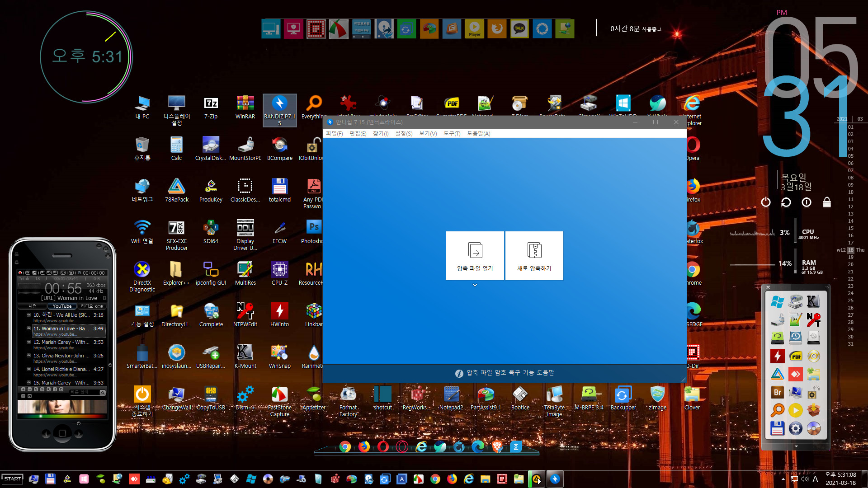Open the 설정(S) menu in Bandizip
868x488 pixels.
pyautogui.click(x=404, y=134)
